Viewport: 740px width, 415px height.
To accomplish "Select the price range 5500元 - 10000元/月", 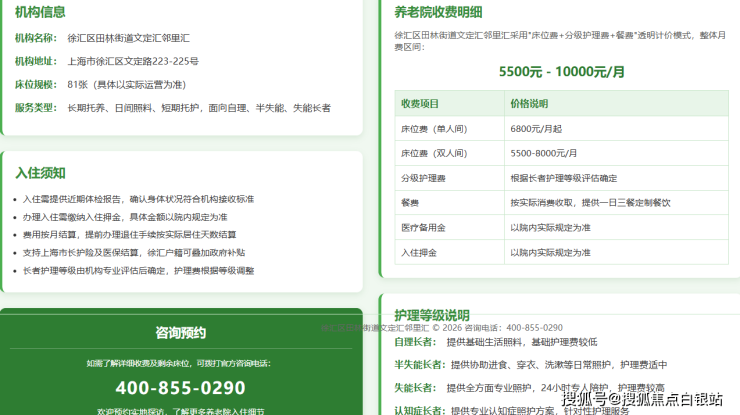I will coord(562,72).
